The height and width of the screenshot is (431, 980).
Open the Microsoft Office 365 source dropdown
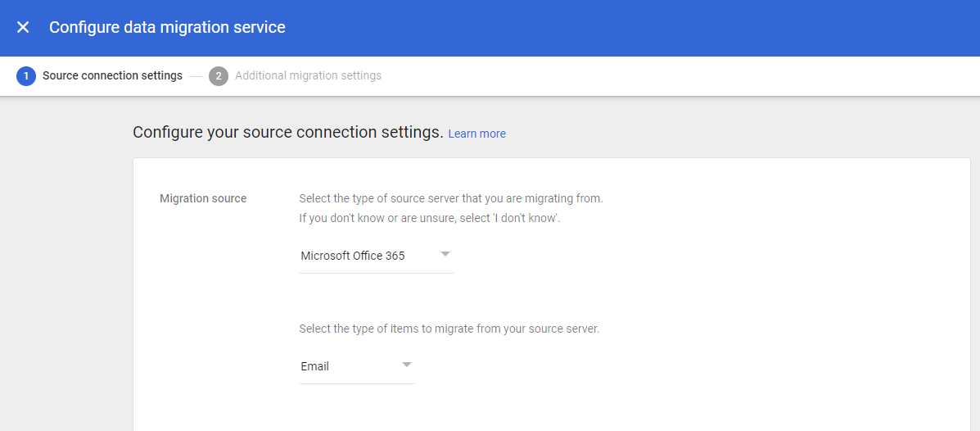(x=377, y=256)
